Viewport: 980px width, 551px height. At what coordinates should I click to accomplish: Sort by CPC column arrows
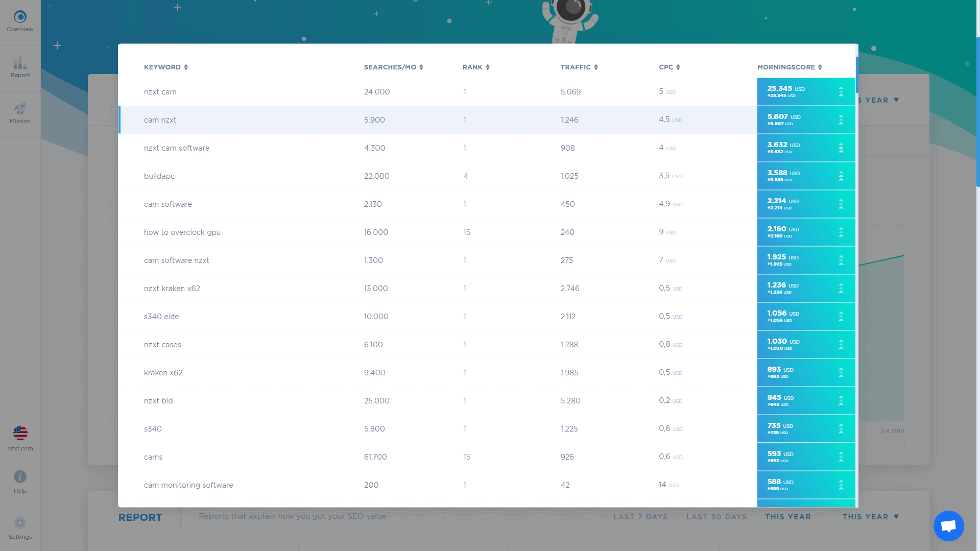pyautogui.click(x=678, y=67)
